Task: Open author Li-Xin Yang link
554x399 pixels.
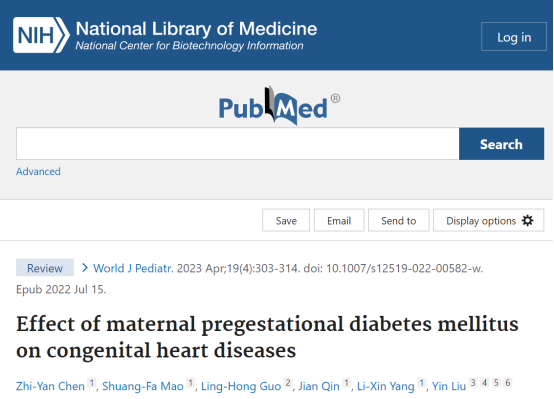Action: 385,386
